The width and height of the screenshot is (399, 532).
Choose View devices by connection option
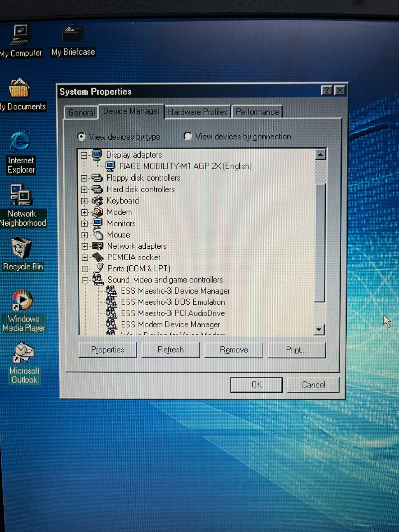tap(237, 136)
